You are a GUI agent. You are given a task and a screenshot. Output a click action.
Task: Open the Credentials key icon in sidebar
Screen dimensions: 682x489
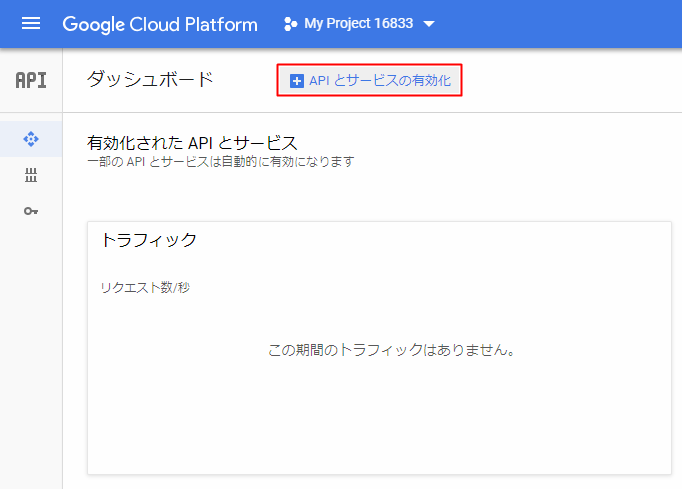(31, 211)
